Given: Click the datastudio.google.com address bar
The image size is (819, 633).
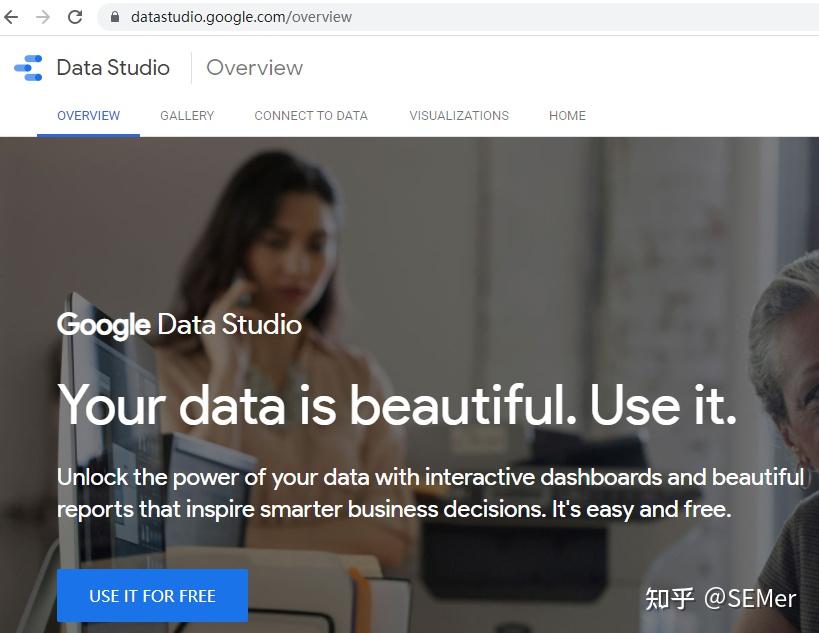Looking at the screenshot, I should (240, 16).
